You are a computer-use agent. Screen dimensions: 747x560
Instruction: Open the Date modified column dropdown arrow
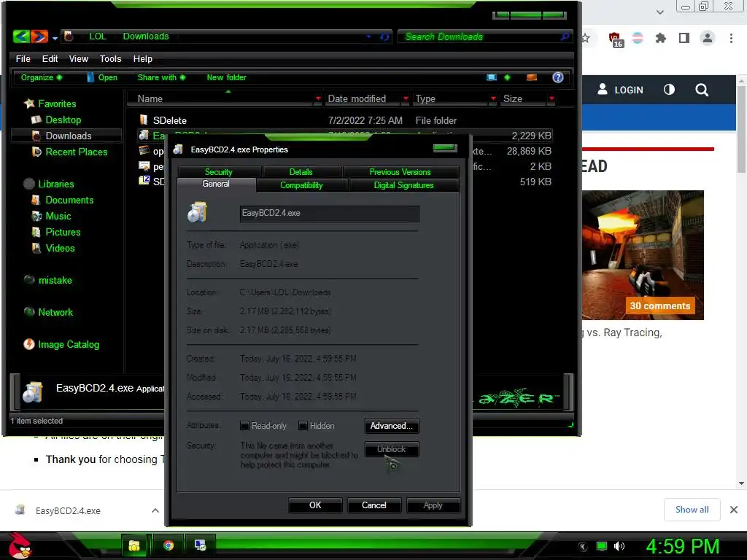point(406,98)
